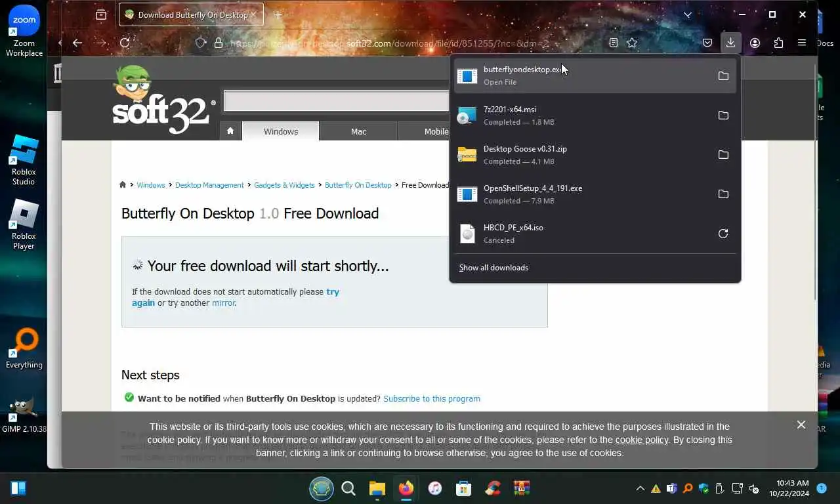Open Everything desktop shortcut
The height and width of the screenshot is (504, 840).
coord(24,349)
